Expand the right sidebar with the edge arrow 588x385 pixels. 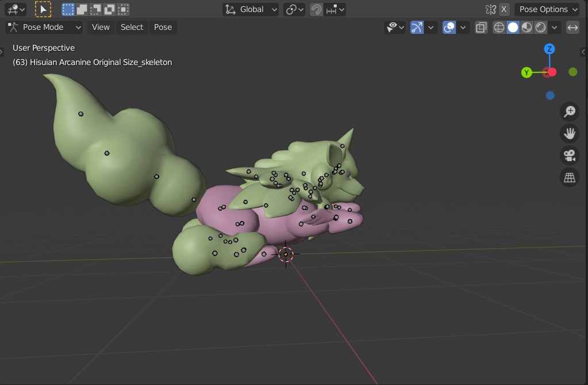point(583,52)
